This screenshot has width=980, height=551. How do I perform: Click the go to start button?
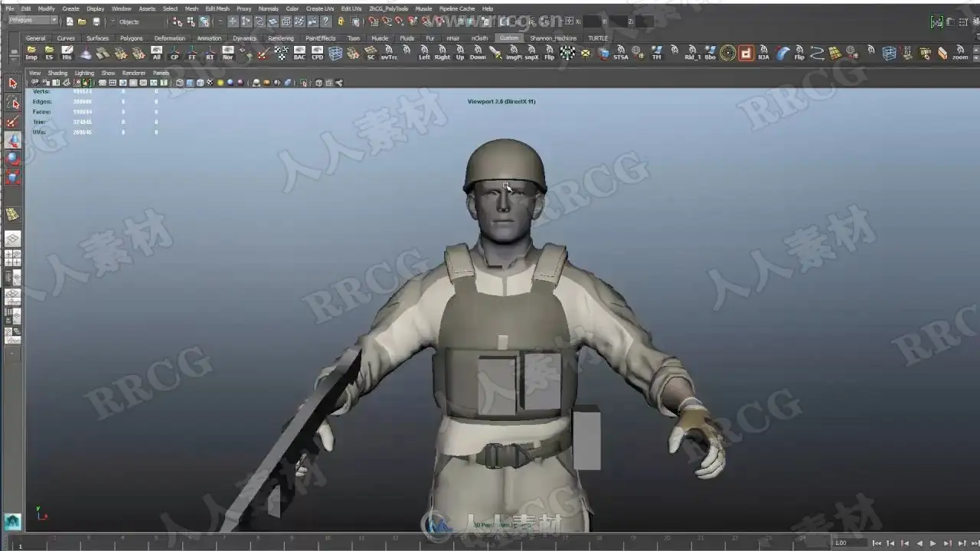coord(877,543)
